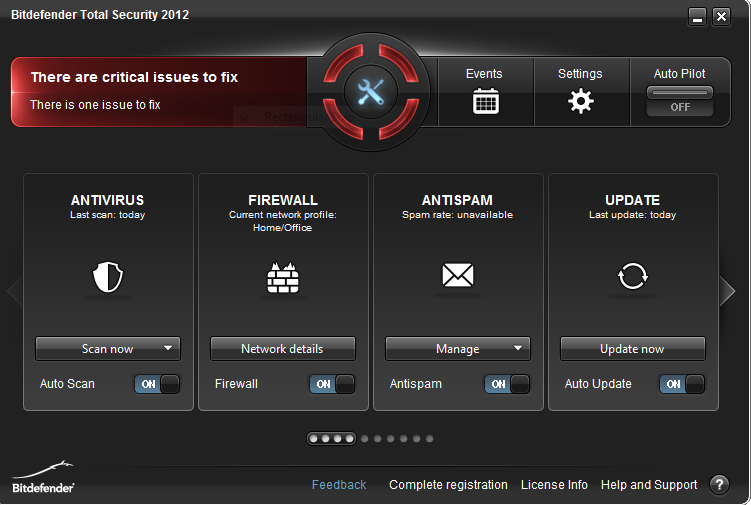Open the Events calendar icon
Viewport: 751px width, 505px height.
click(486, 101)
